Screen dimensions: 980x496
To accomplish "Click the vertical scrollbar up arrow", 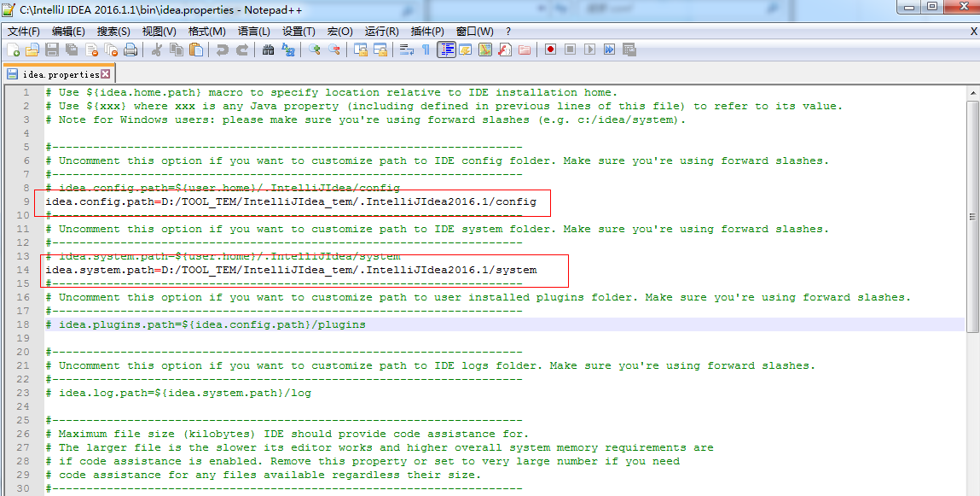I will click(x=973, y=93).
